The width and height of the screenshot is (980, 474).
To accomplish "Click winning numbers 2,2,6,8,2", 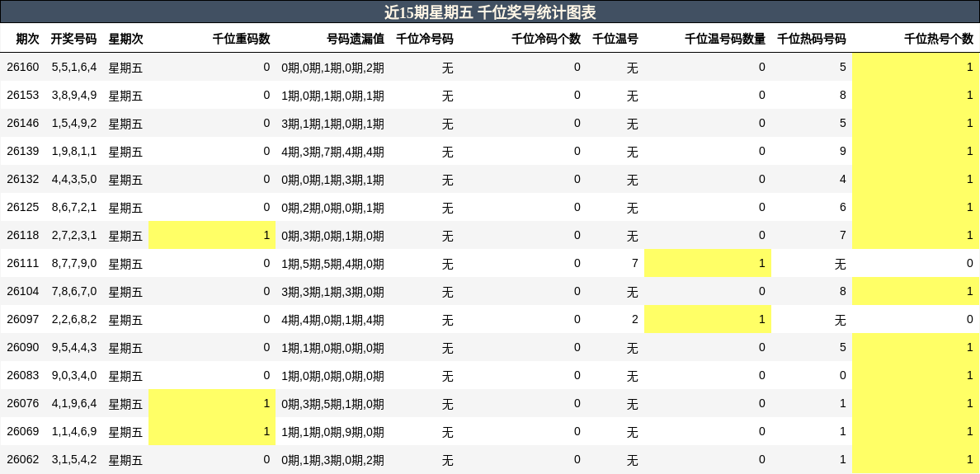I will 74,319.
